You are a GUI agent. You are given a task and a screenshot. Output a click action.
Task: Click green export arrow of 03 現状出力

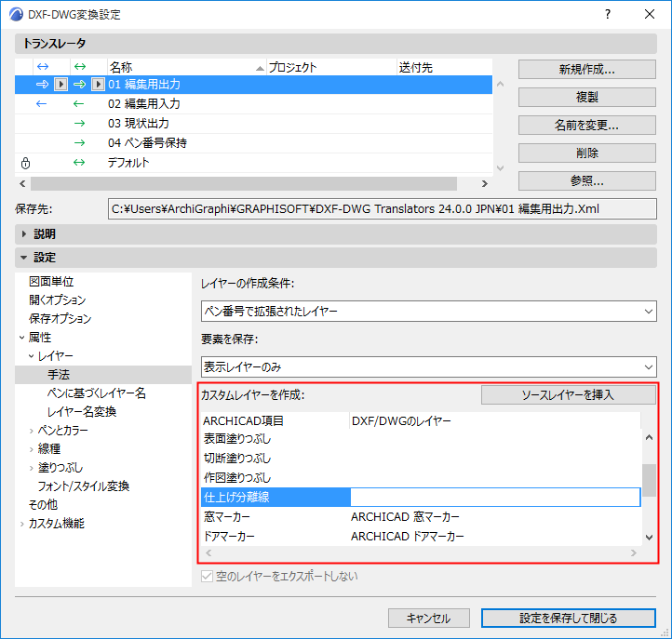(80, 124)
